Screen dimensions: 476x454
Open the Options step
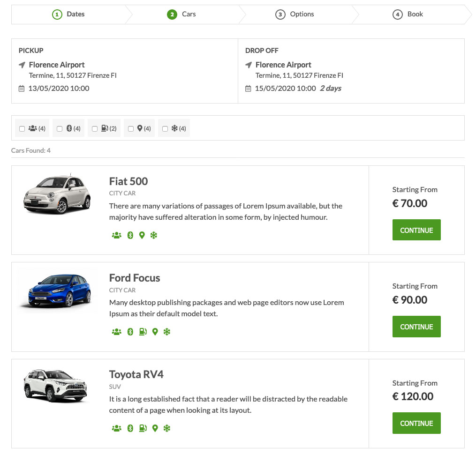tap(295, 14)
